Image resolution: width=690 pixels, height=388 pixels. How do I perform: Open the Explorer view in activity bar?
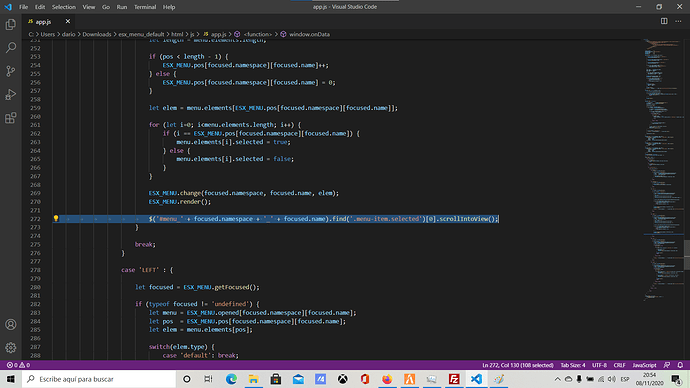pyautogui.click(x=11, y=24)
